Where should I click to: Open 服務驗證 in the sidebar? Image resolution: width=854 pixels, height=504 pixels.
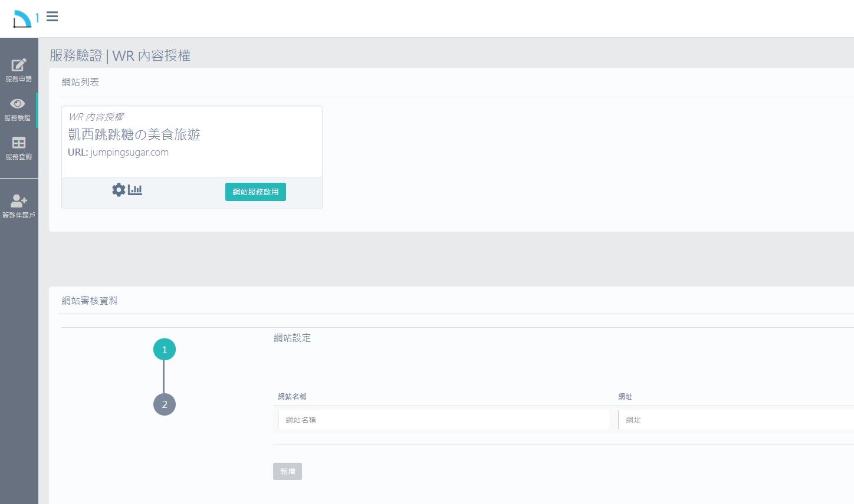[x=18, y=110]
